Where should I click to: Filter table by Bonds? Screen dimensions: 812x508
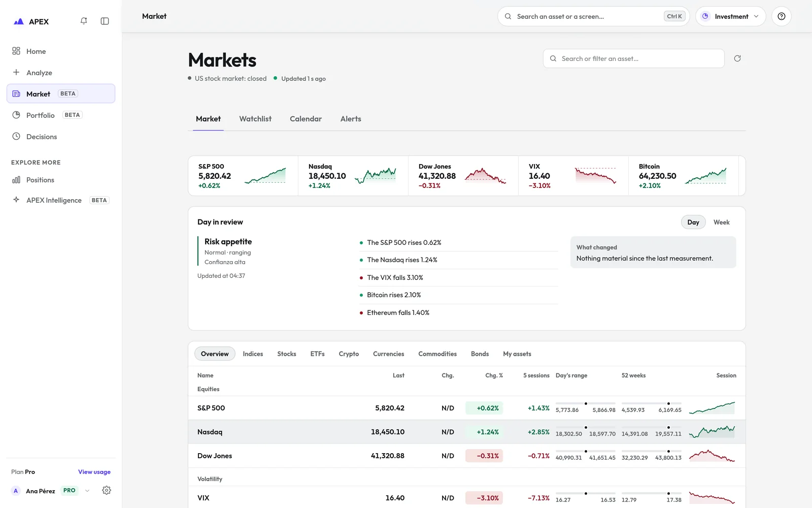point(480,354)
